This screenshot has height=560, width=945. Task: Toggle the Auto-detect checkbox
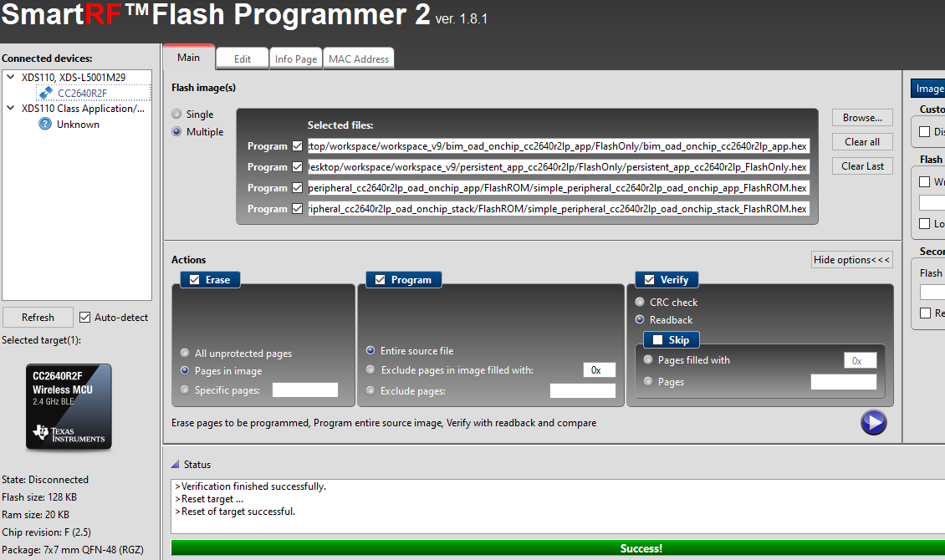pos(85,318)
